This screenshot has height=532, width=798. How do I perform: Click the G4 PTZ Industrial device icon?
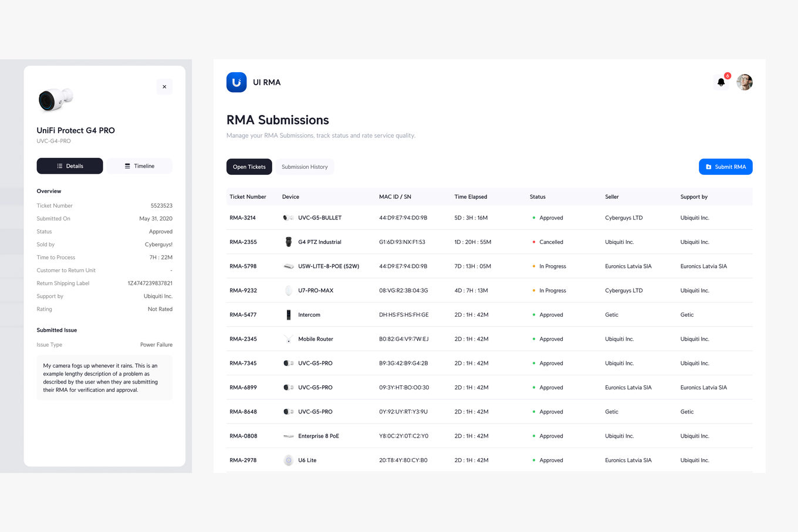[288, 242]
